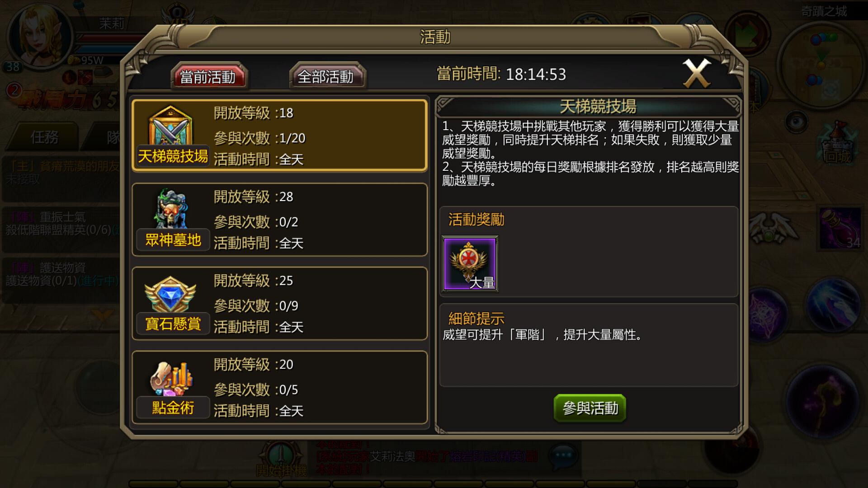Image resolution: width=868 pixels, height=488 pixels.
Task: Toggle the eye visibility icon
Action: pyautogui.click(x=796, y=121)
